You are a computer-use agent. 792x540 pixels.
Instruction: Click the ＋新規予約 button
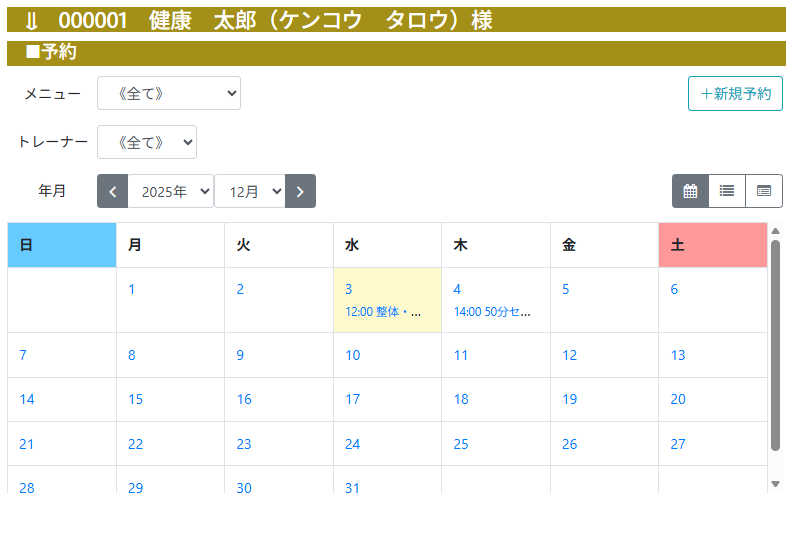735,93
